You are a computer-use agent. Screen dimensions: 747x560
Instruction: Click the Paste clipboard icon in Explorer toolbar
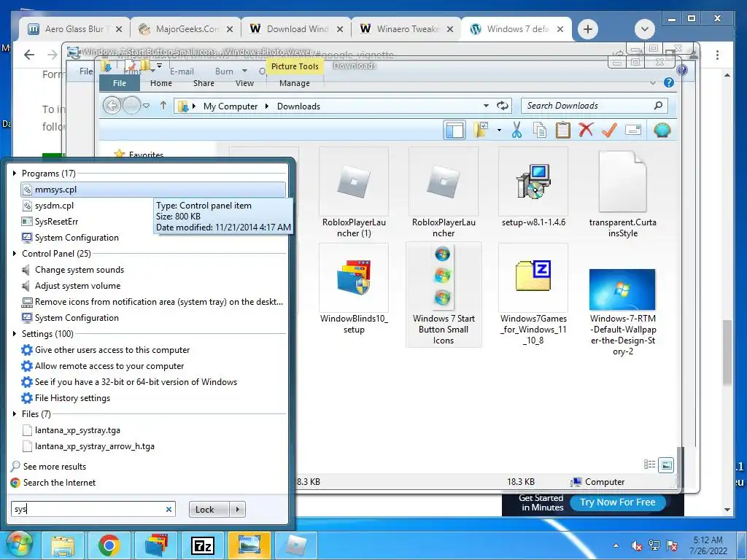coord(562,130)
